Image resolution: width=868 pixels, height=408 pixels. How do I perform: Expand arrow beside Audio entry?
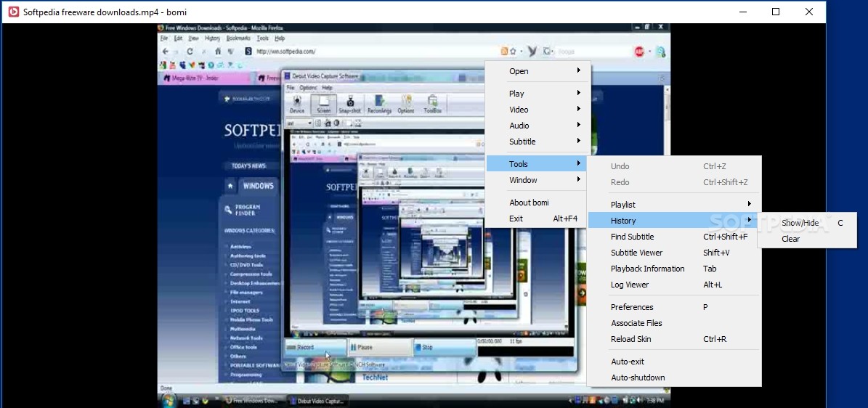pos(578,125)
